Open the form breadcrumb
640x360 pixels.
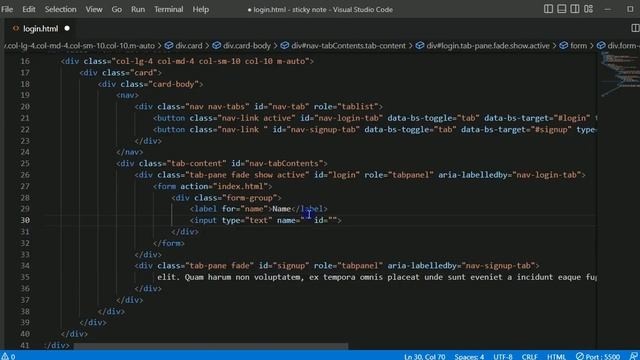pyautogui.click(x=573, y=46)
